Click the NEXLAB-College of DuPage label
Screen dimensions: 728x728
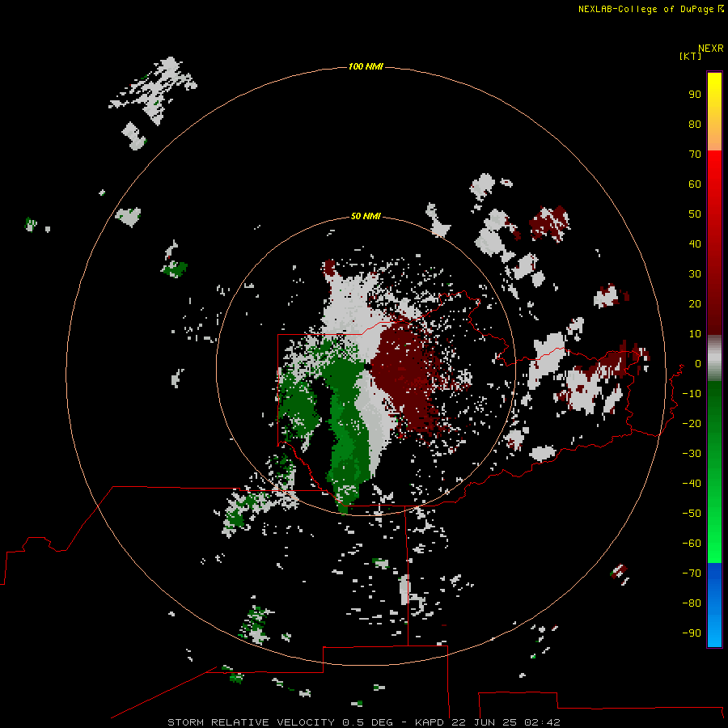click(x=645, y=9)
